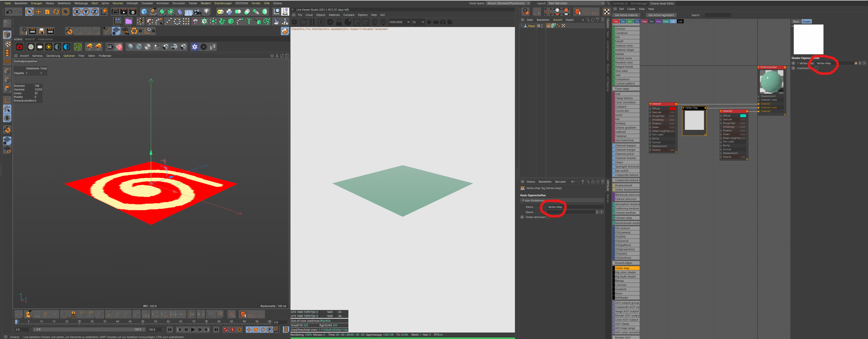Viewport: 868px width, 339px height.
Task: Open HDR/sRGB dropdown in Live Viewer
Action: [399, 22]
